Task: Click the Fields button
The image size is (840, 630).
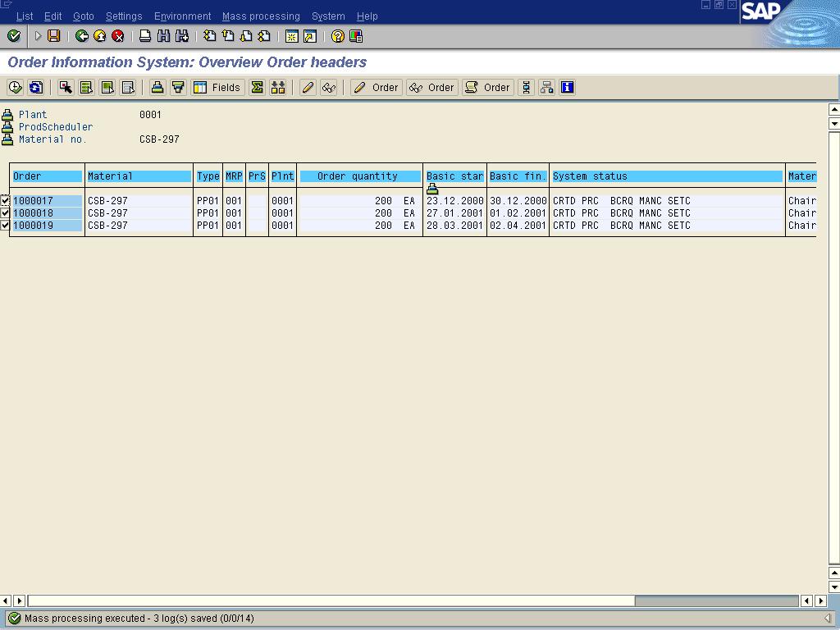Action: 217,87
